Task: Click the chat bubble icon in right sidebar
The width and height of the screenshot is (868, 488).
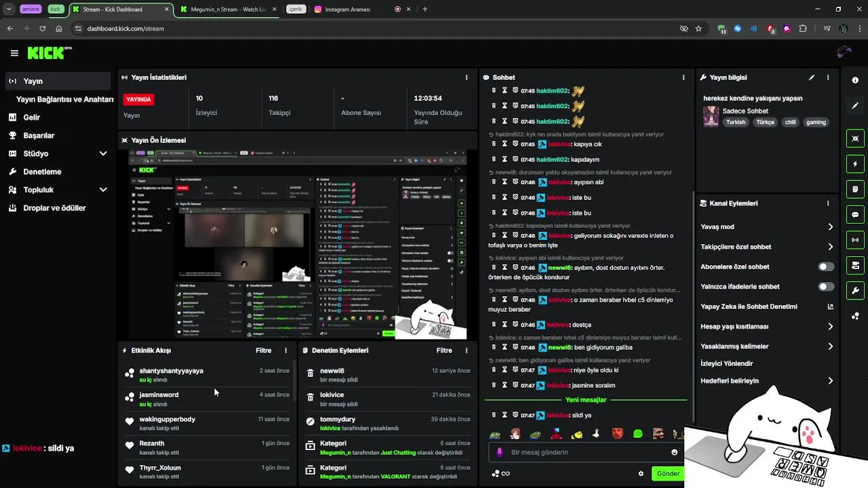Action: [x=855, y=215]
